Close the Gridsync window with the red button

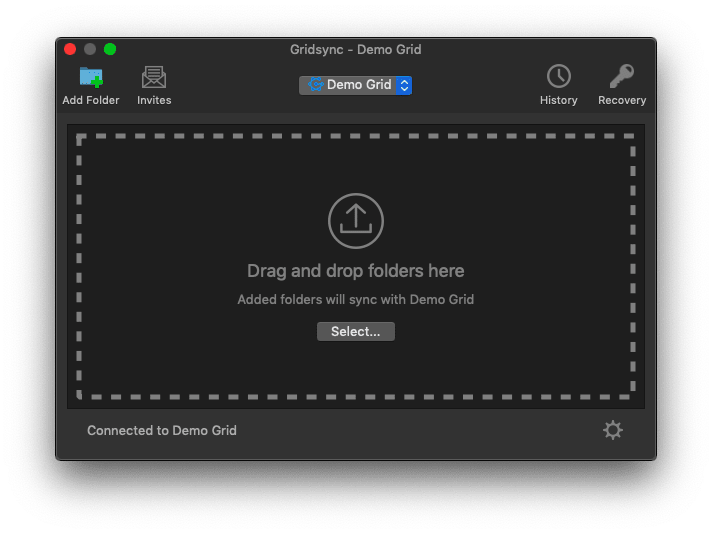coord(70,49)
